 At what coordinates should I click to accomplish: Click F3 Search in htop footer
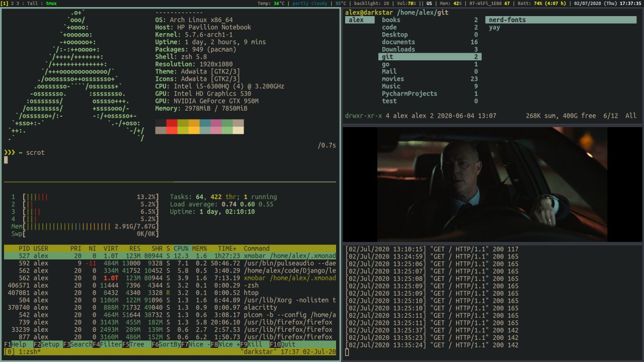coord(78,344)
